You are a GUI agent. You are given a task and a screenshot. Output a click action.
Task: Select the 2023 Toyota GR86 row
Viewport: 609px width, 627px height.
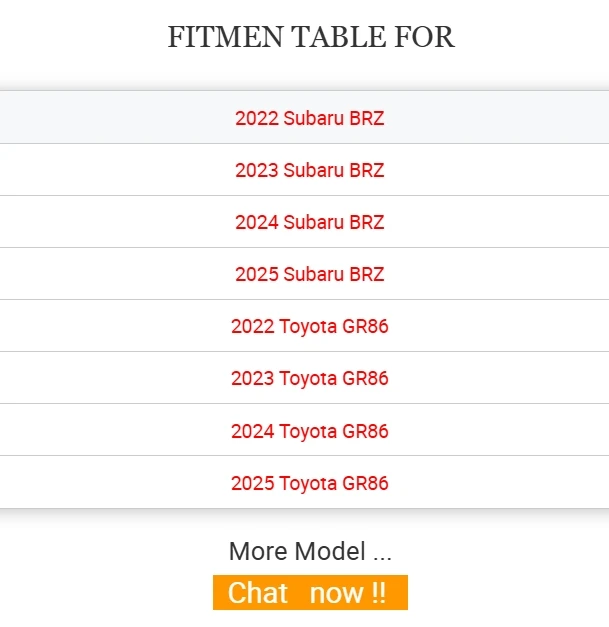click(304, 378)
